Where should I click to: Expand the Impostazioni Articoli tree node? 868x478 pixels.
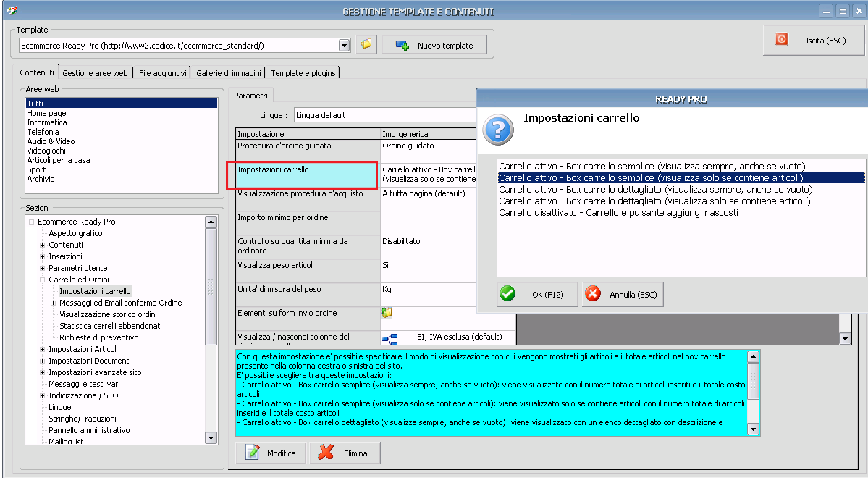pos(43,350)
